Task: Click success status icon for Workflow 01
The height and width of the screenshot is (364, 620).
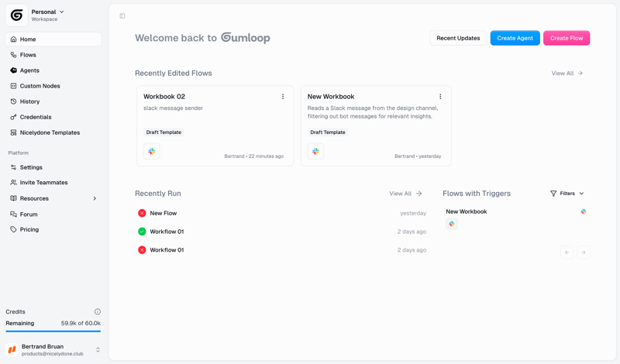Action: tap(142, 232)
